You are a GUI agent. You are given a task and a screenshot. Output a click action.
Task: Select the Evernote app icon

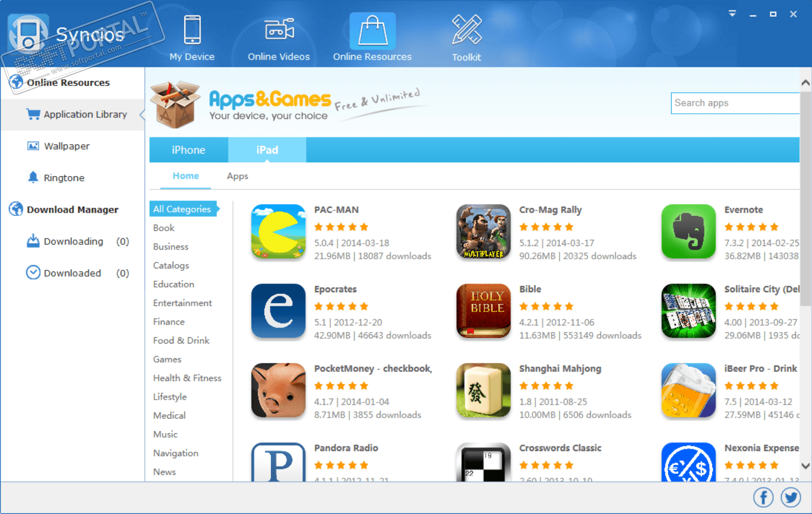point(688,232)
